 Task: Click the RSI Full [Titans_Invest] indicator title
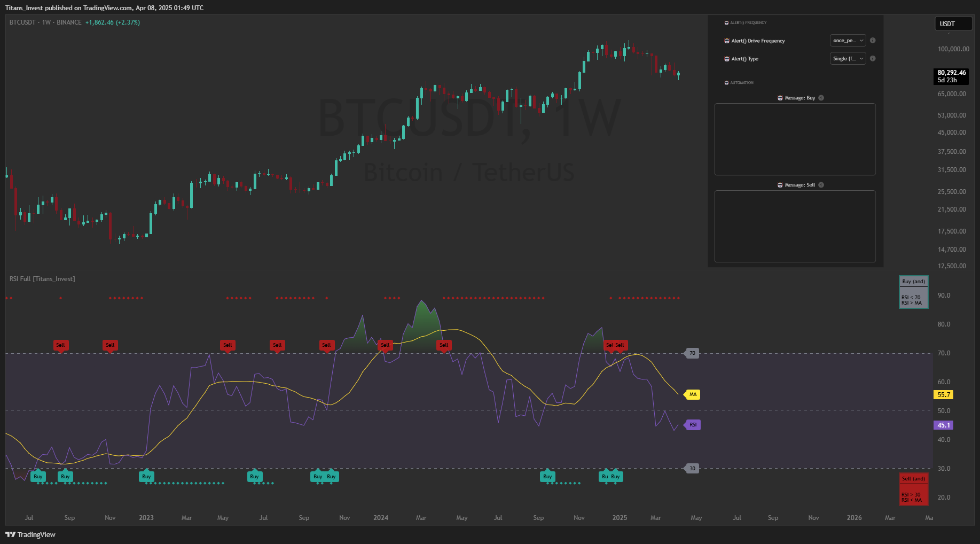pos(42,279)
